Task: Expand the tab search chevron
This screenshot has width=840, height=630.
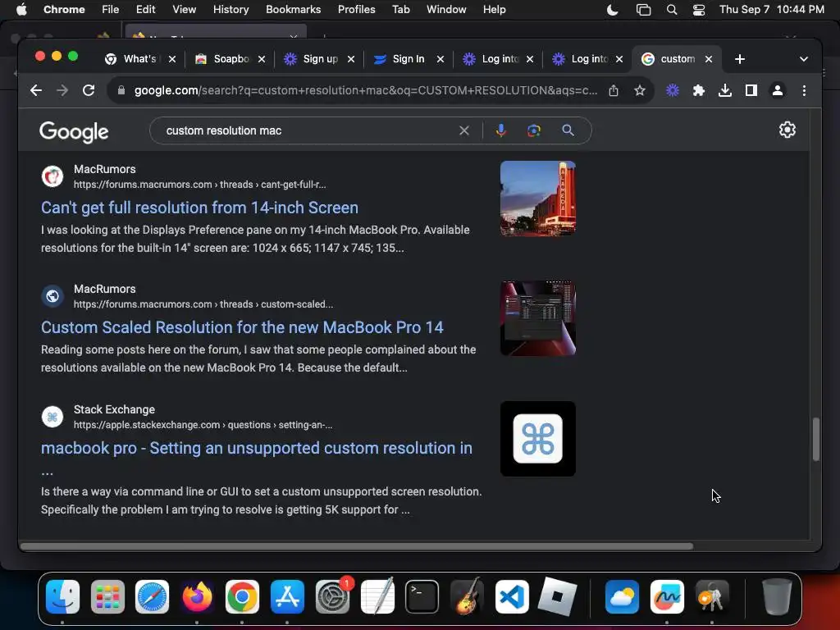Action: pyautogui.click(x=804, y=59)
